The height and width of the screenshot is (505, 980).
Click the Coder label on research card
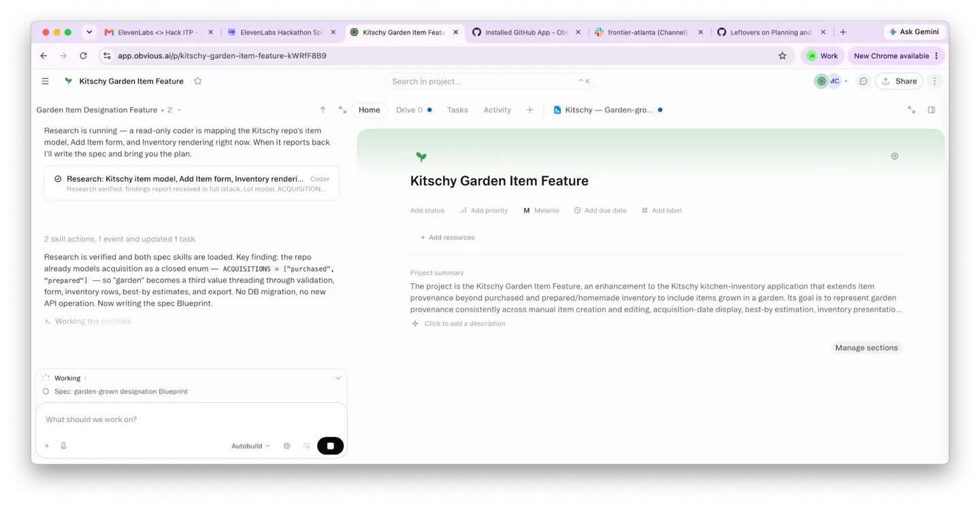[x=319, y=179]
